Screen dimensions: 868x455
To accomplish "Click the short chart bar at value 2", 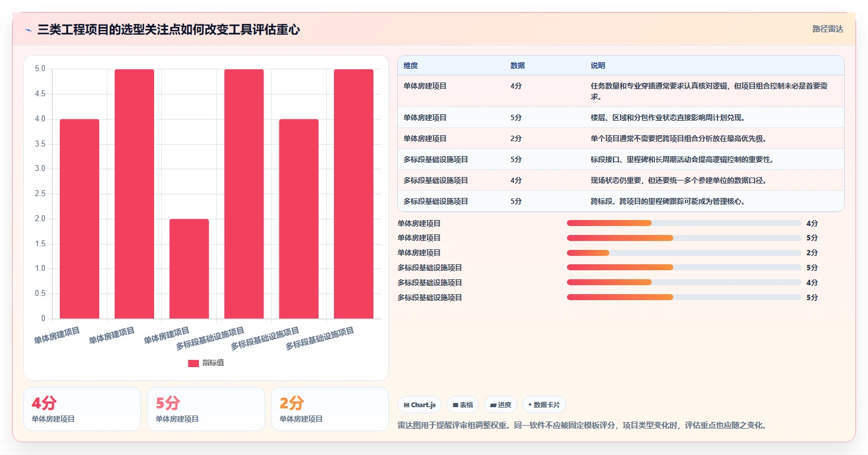I will (189, 269).
